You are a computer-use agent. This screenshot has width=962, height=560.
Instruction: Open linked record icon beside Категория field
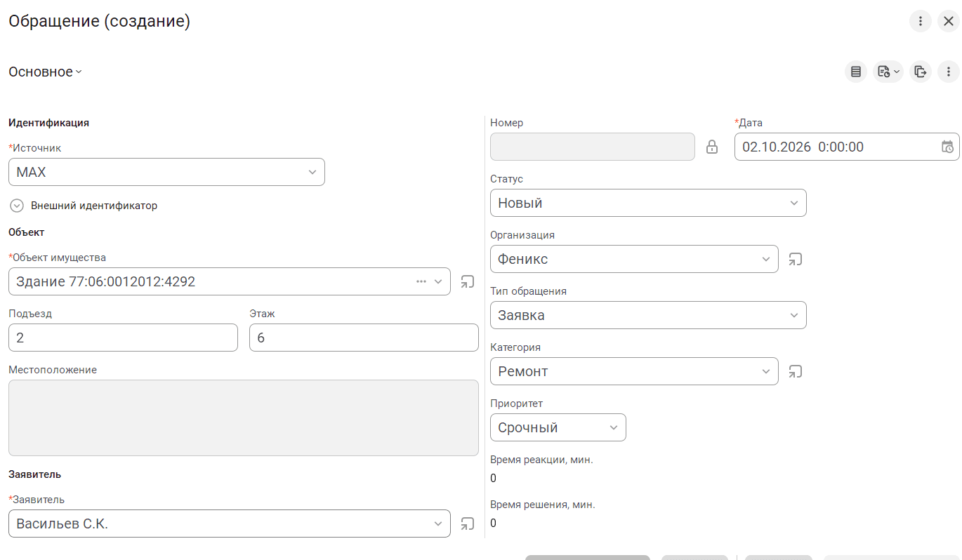pyautogui.click(x=795, y=371)
